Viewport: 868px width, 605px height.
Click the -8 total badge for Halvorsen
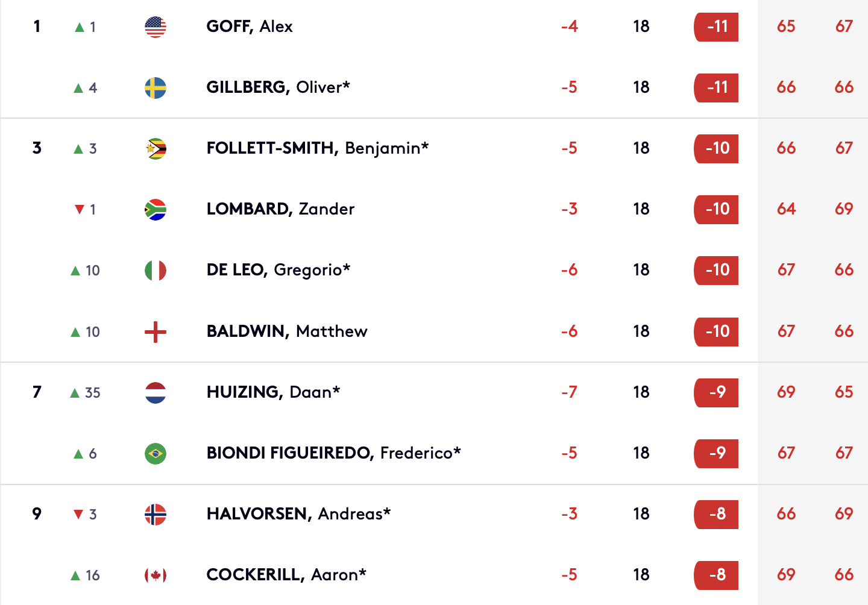pyautogui.click(x=717, y=515)
